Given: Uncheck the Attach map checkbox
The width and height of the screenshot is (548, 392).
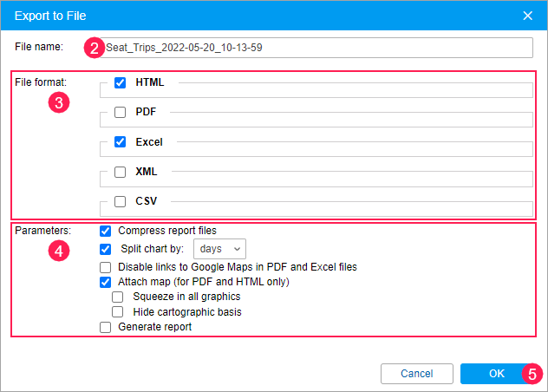Looking at the screenshot, I should coord(106,282).
